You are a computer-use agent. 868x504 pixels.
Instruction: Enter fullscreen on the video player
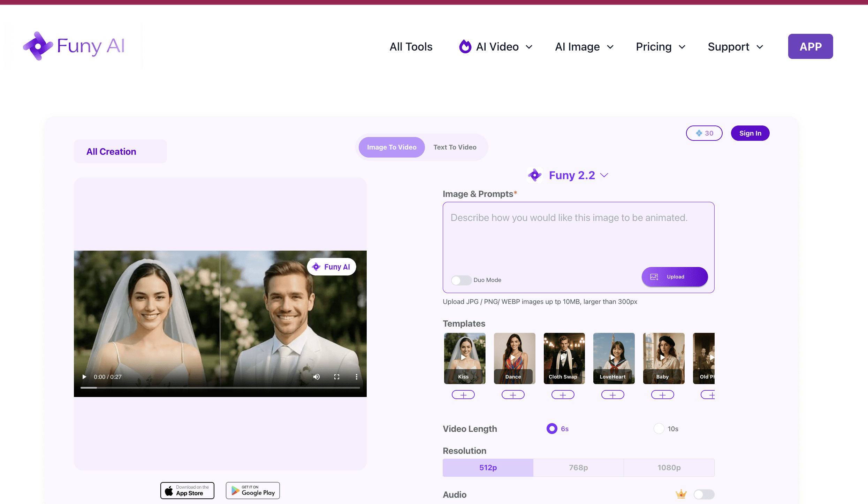[x=336, y=377]
